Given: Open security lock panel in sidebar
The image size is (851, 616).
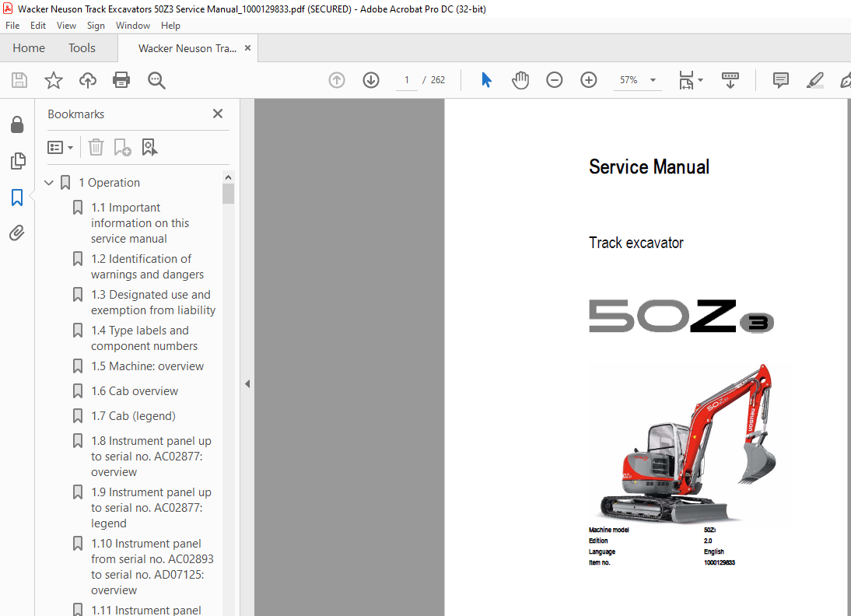Looking at the screenshot, I should (x=17, y=124).
